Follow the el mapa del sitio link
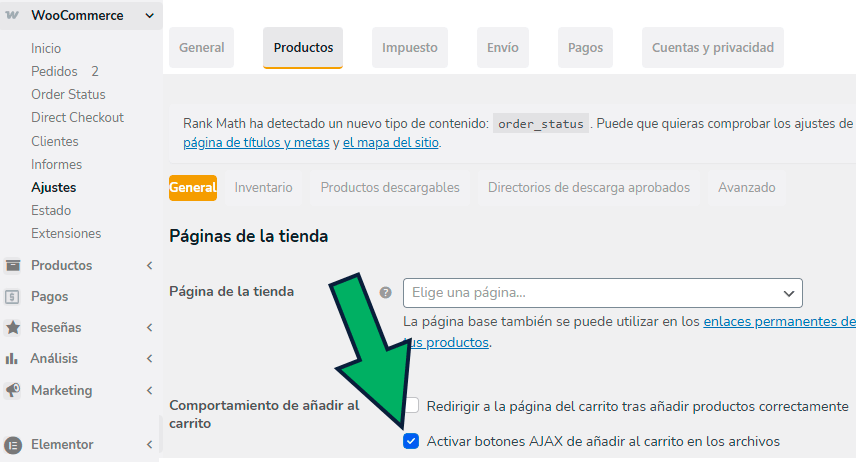 pos(391,143)
